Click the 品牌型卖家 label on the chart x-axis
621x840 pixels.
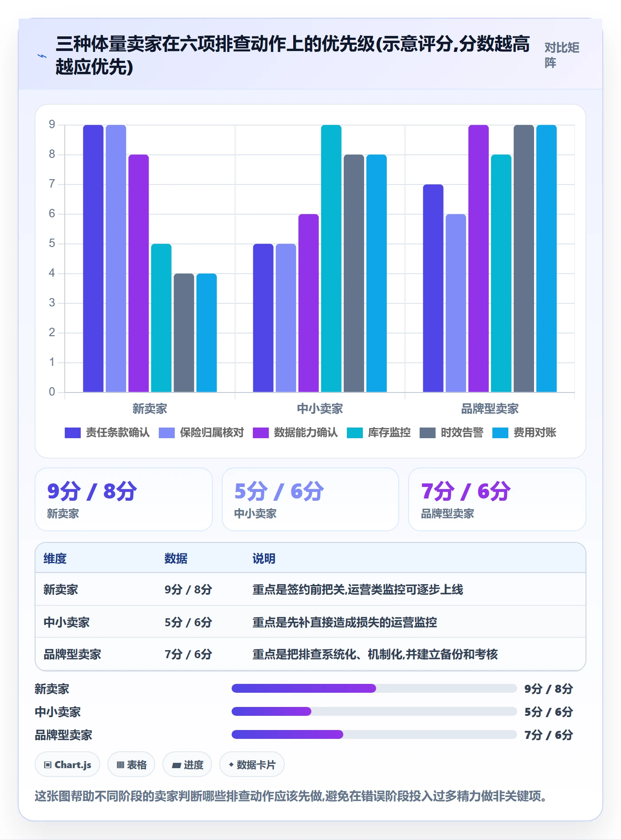pos(490,408)
